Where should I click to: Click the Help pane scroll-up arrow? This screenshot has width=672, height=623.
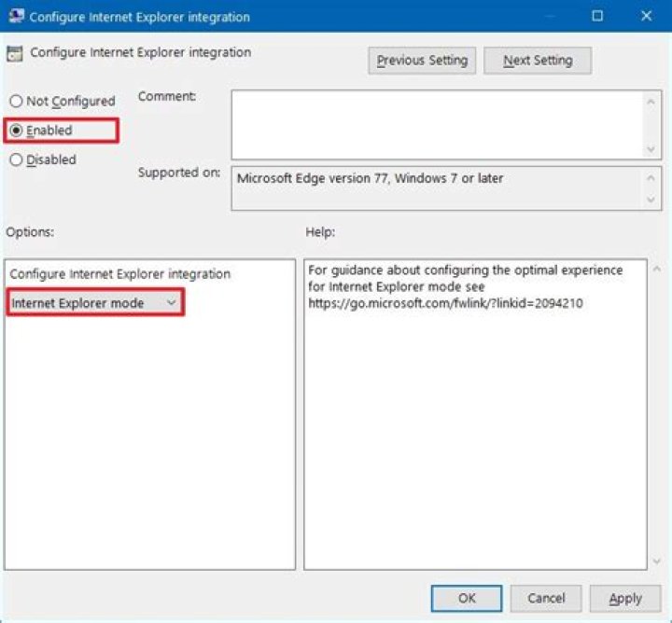[656, 269]
